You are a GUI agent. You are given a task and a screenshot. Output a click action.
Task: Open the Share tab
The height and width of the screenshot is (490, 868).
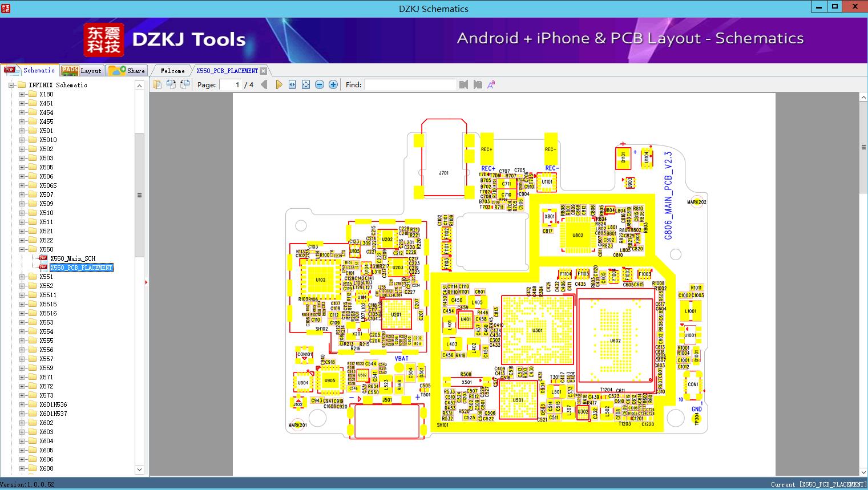click(127, 71)
